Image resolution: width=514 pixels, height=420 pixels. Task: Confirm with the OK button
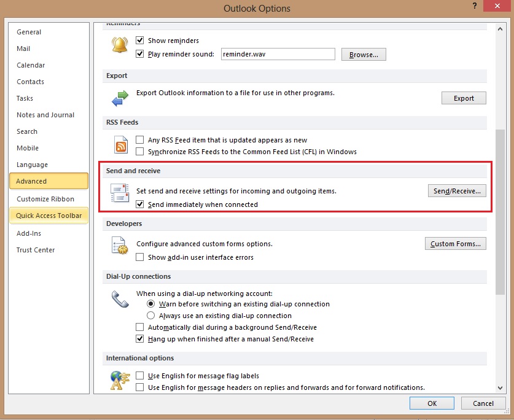(x=432, y=403)
